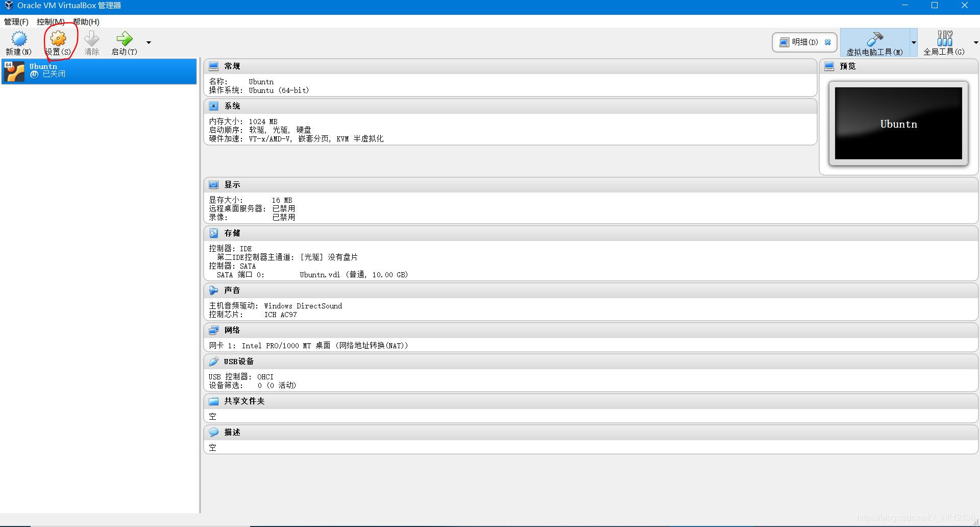Click the [光驱] 没有盘片 optical drive entry

pyautogui.click(x=329, y=257)
